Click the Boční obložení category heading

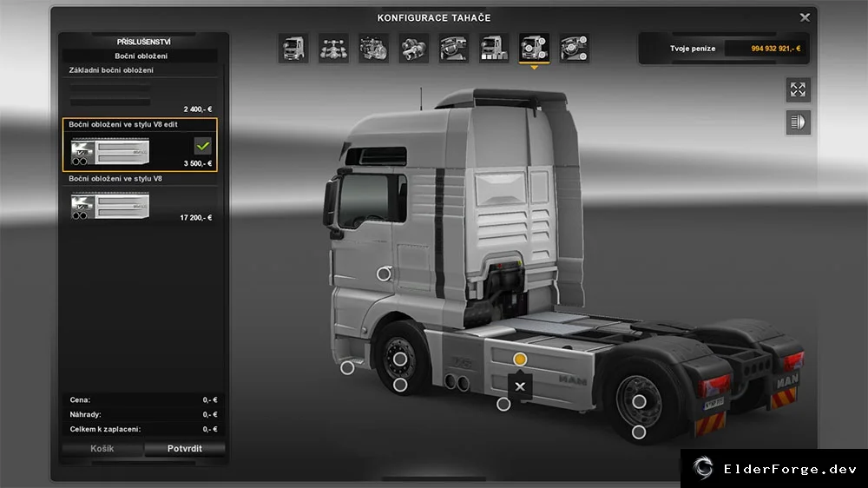(141, 56)
